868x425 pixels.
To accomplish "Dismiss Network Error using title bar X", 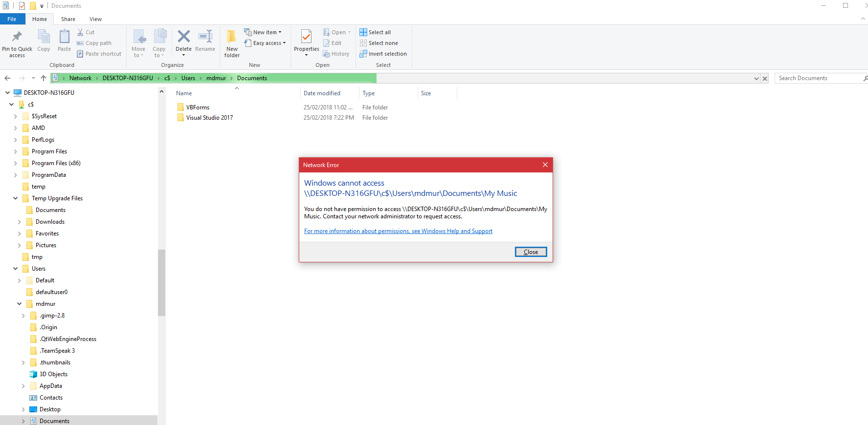I will coord(545,165).
